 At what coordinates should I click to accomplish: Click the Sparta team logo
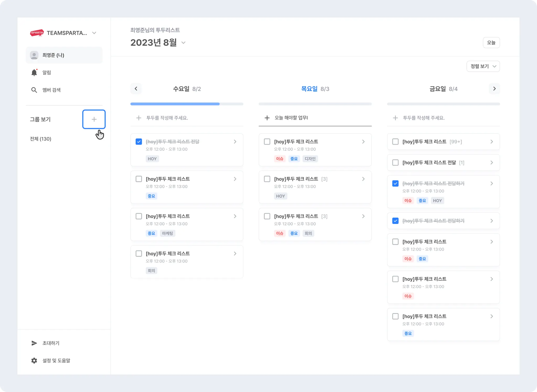pyautogui.click(x=37, y=33)
